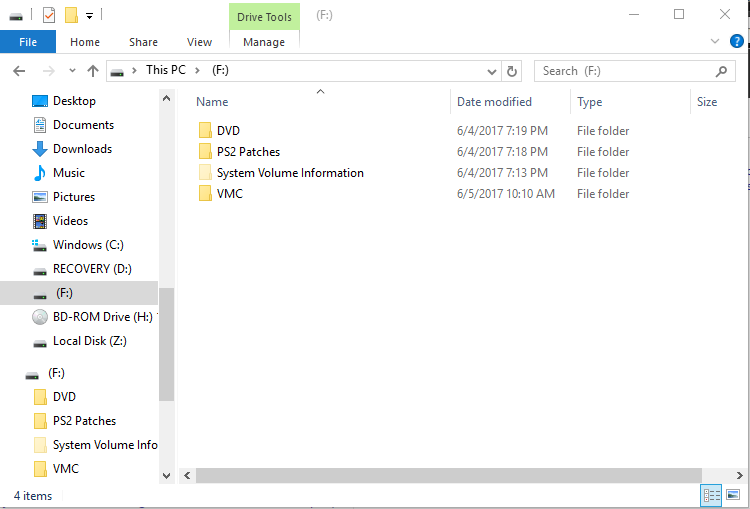Image resolution: width=750 pixels, height=509 pixels.
Task: Click the drive icon in the title bar
Action: pyautogui.click(x=16, y=17)
